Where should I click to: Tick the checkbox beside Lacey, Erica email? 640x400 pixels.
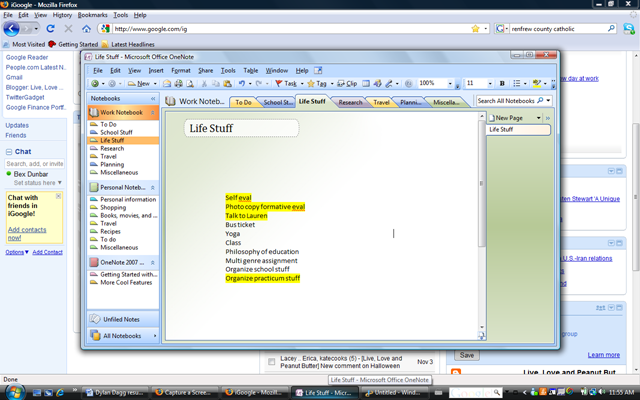[271, 362]
